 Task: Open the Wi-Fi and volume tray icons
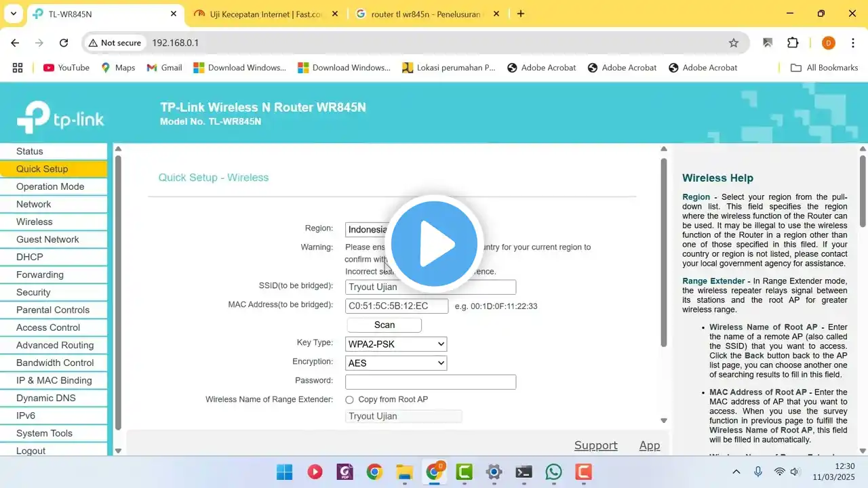787,472
